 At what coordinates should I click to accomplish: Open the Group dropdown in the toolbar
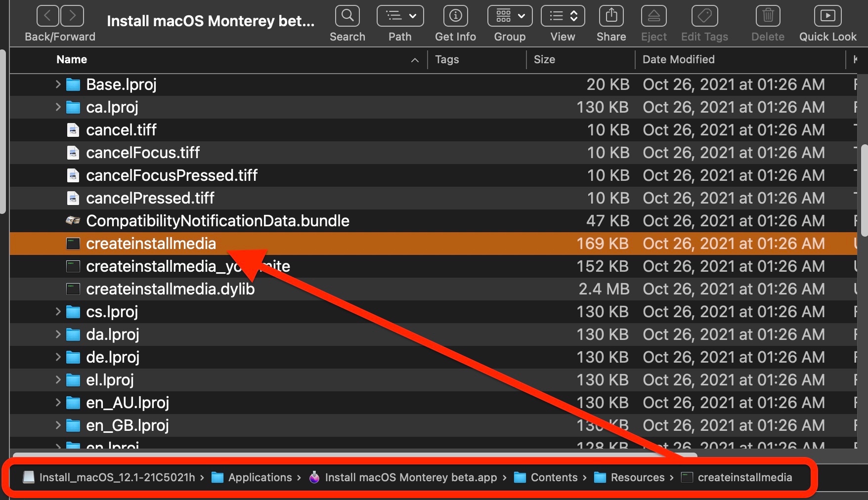[509, 16]
